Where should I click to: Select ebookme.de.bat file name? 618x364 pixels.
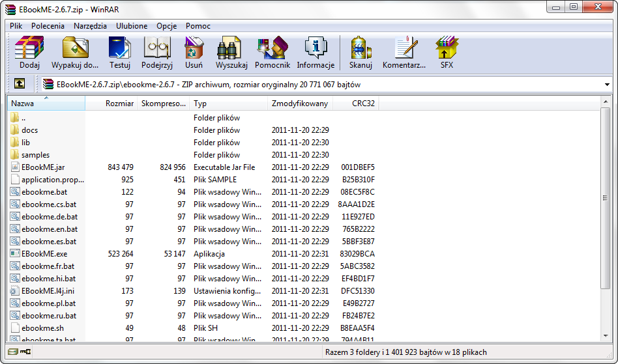pyautogui.click(x=50, y=216)
